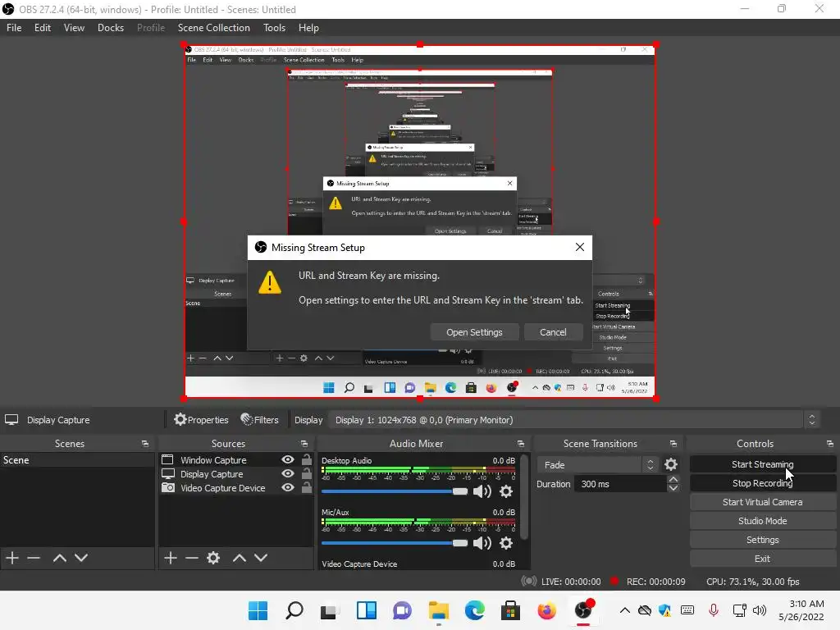Add a new scene with plus icon
Viewport: 840px width, 630px height.
click(x=12, y=558)
